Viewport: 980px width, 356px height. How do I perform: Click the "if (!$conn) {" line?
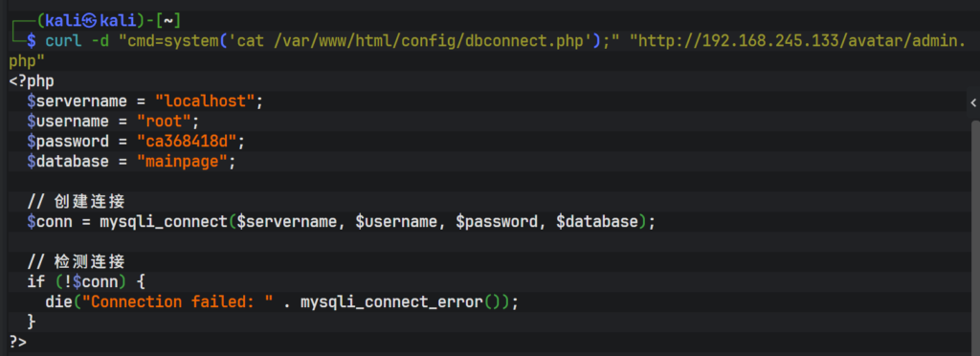86,281
